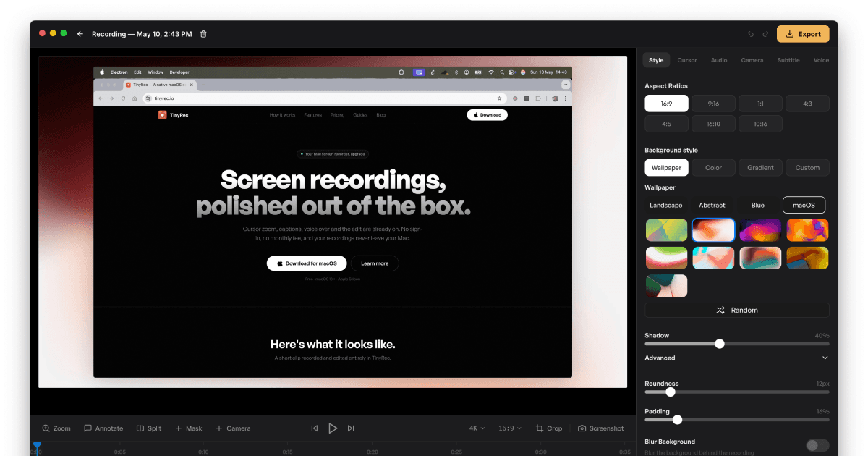Click the Crop tool
868x456 pixels.
(549, 428)
